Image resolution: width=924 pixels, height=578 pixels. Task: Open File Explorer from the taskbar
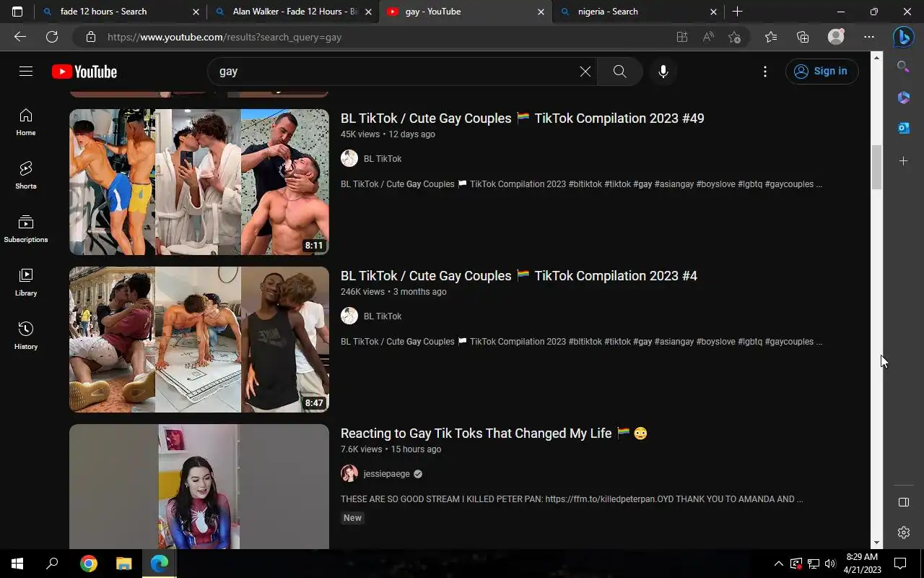coord(124,564)
